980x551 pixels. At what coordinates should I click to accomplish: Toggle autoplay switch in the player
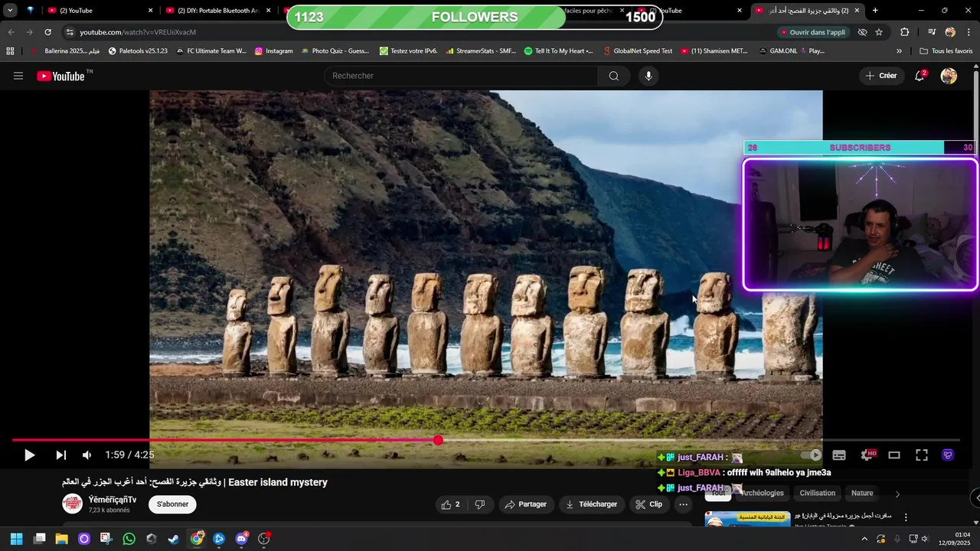(x=810, y=455)
